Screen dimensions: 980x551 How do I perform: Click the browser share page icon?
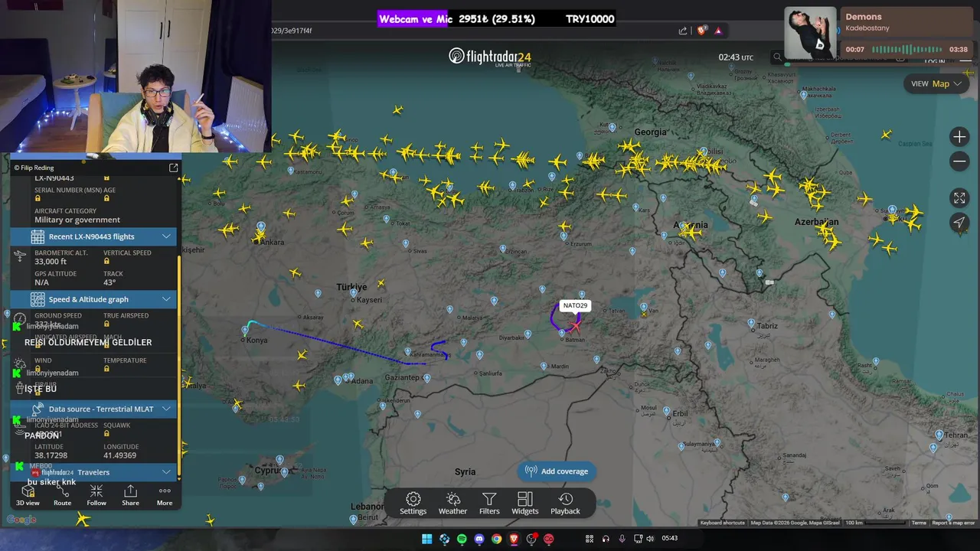coord(683,31)
